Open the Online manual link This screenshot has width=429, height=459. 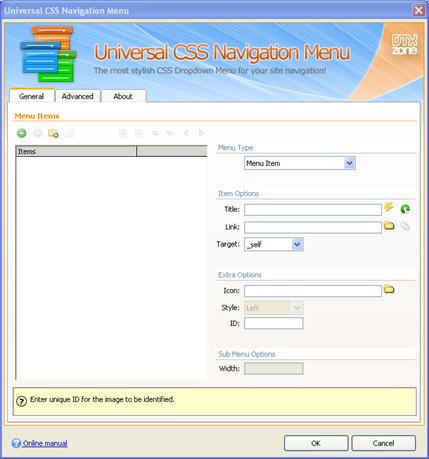tap(45, 443)
